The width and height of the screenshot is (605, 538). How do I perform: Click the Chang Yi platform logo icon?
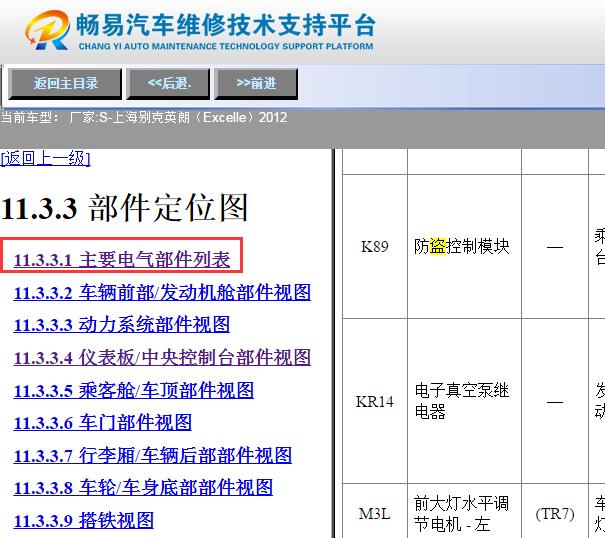pyautogui.click(x=47, y=30)
